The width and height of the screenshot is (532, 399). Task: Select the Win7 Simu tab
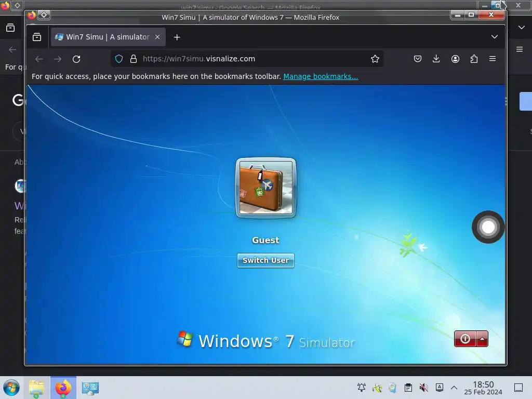(108, 37)
